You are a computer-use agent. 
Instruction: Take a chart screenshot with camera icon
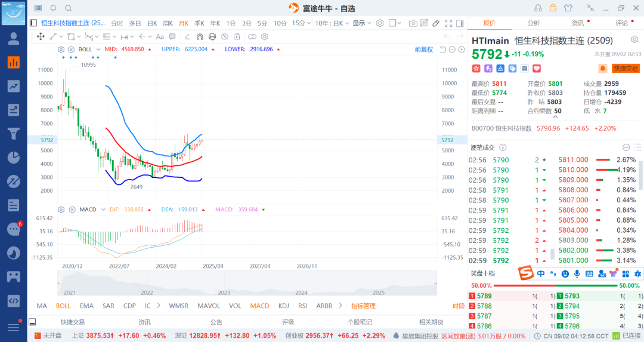[413, 23]
